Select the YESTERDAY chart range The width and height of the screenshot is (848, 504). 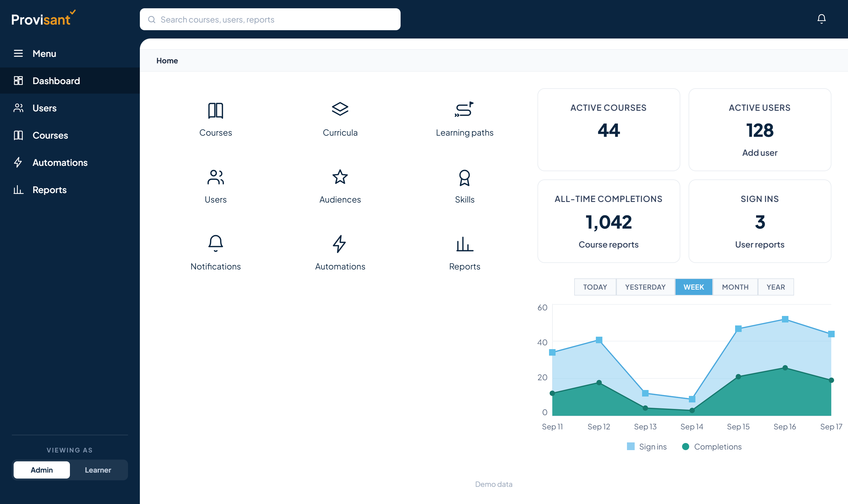pos(645,287)
